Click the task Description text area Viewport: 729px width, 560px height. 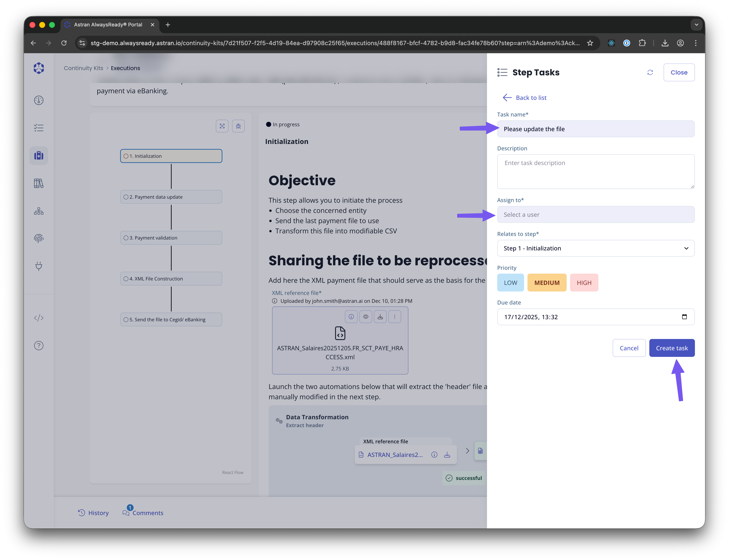pos(596,171)
